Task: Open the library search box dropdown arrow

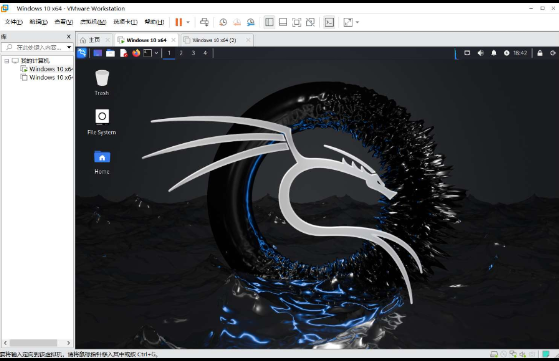Action: pos(69,47)
